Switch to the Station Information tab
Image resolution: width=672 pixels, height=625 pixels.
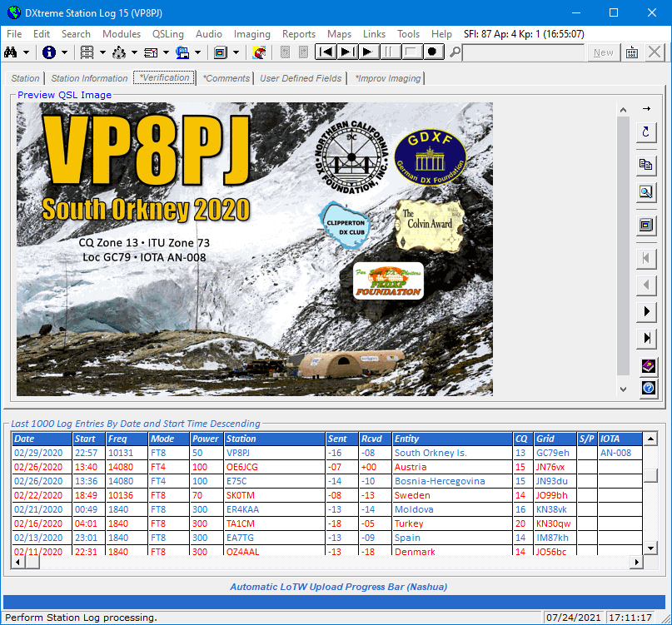(x=89, y=78)
